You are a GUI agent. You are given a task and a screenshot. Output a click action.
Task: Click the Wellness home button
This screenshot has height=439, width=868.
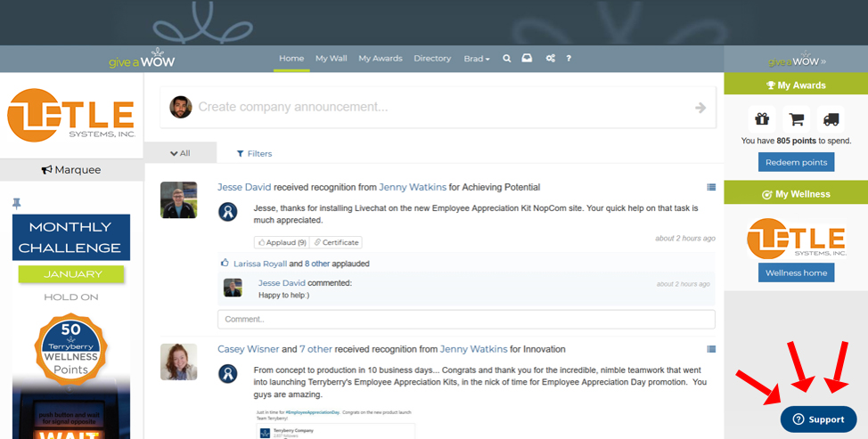click(x=796, y=272)
